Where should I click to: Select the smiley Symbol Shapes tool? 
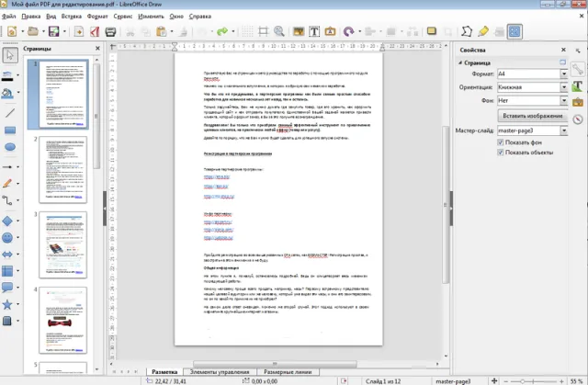click(x=7, y=237)
